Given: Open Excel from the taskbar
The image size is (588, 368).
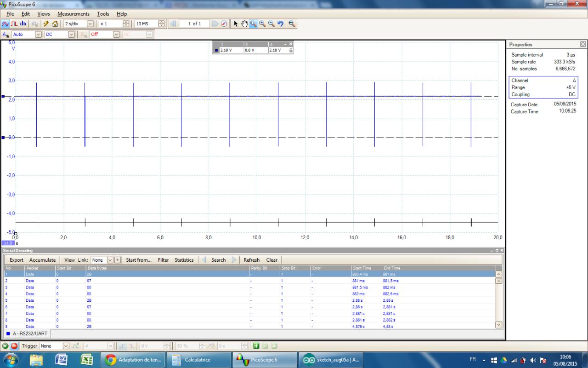Looking at the screenshot, I should [x=87, y=360].
